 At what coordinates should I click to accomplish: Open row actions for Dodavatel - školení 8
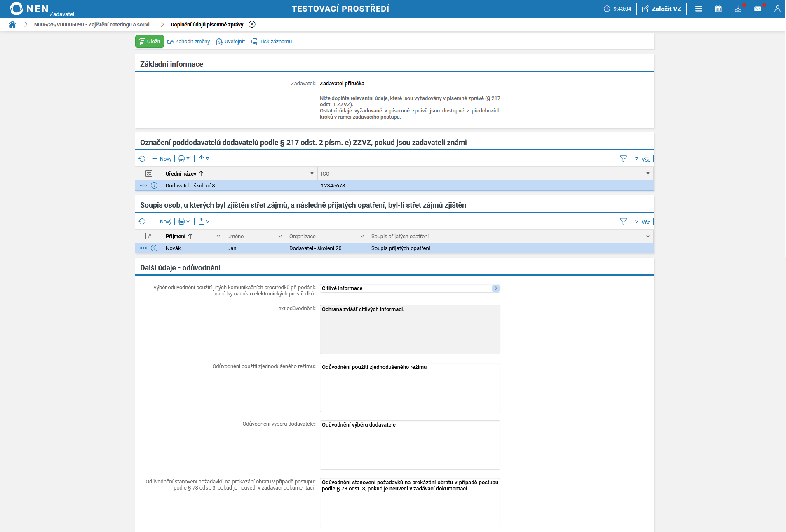[143, 185]
